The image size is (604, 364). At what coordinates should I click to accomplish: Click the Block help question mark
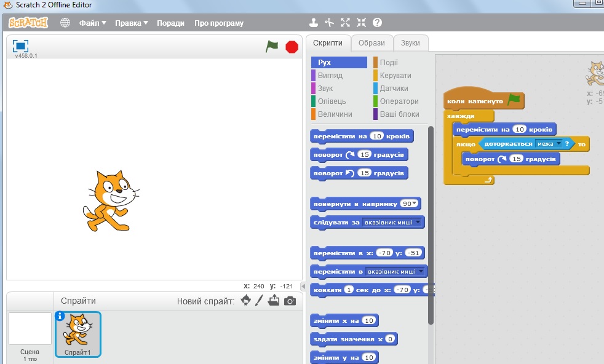point(377,23)
